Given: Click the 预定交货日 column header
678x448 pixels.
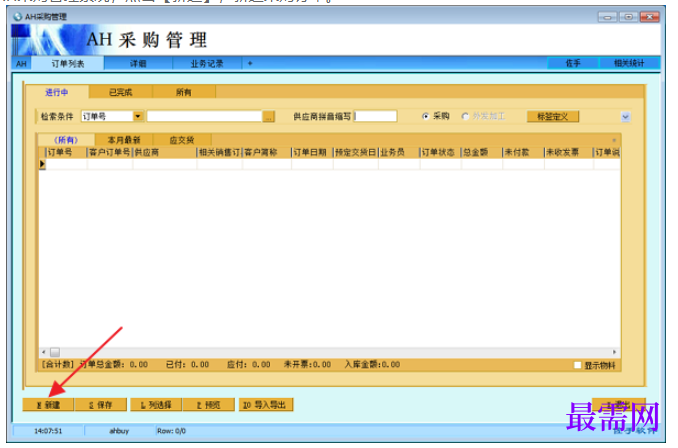Looking at the screenshot, I should (355, 152).
